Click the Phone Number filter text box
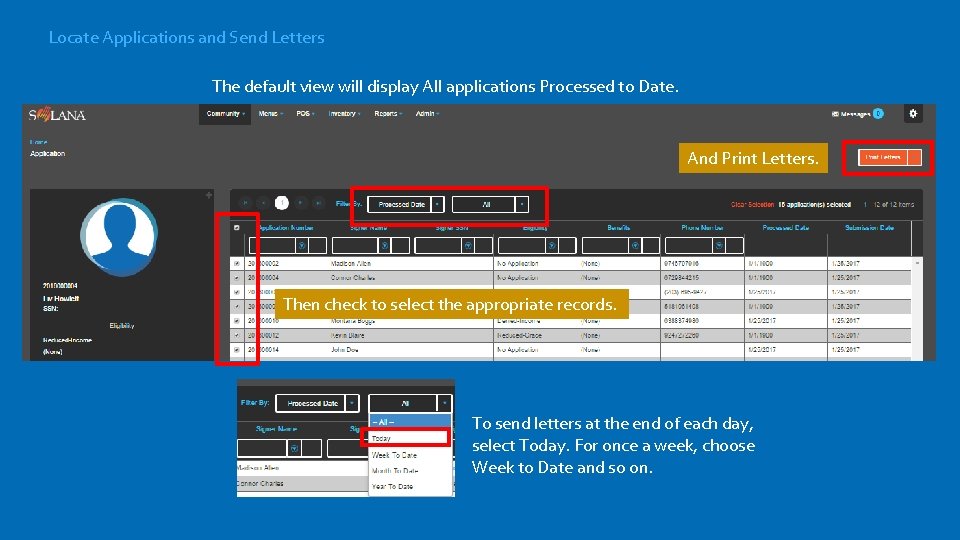 click(689, 246)
